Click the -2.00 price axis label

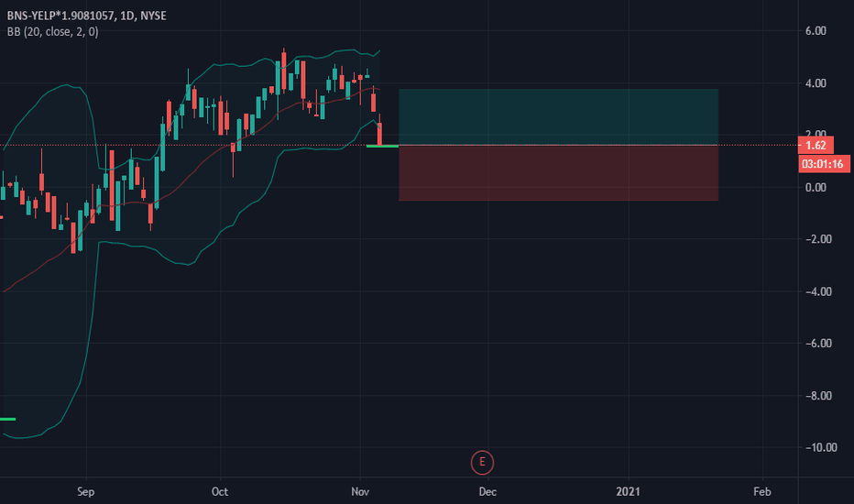tap(818, 239)
